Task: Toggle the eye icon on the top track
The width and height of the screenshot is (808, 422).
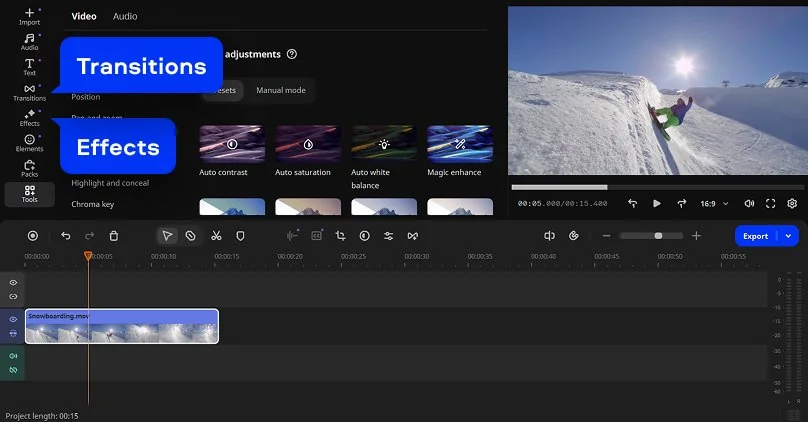Action: click(13, 283)
